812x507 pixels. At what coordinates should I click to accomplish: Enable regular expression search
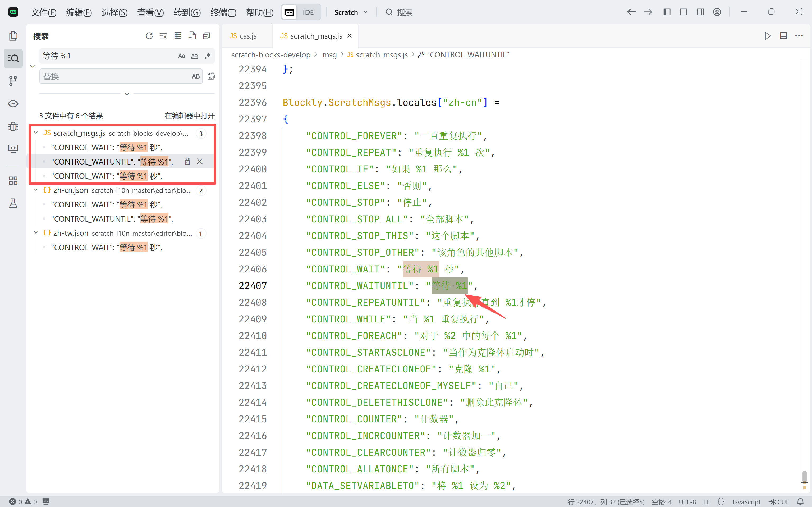[208, 56]
